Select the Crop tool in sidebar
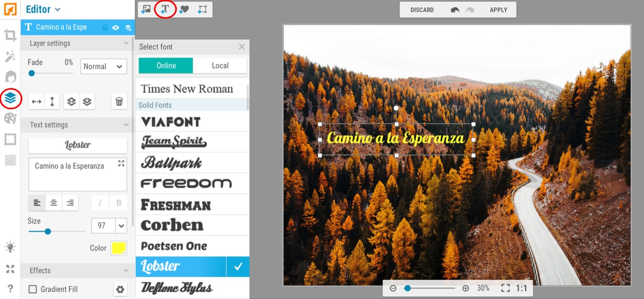 [10, 35]
